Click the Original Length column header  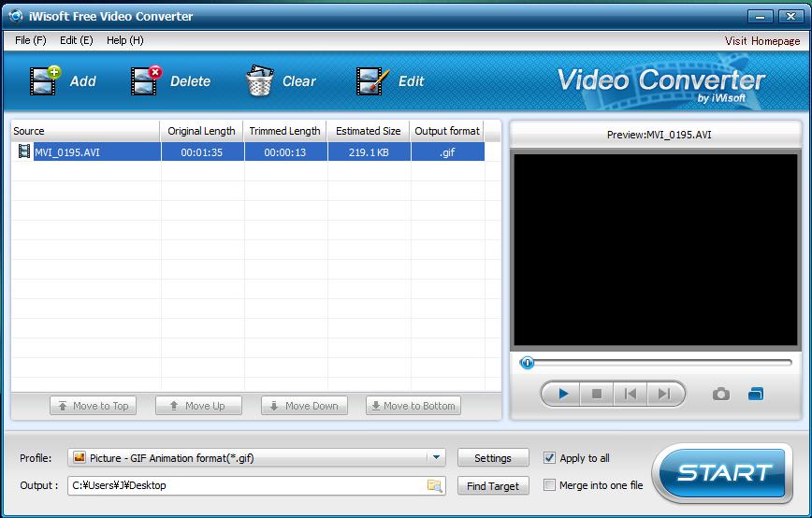point(201,131)
